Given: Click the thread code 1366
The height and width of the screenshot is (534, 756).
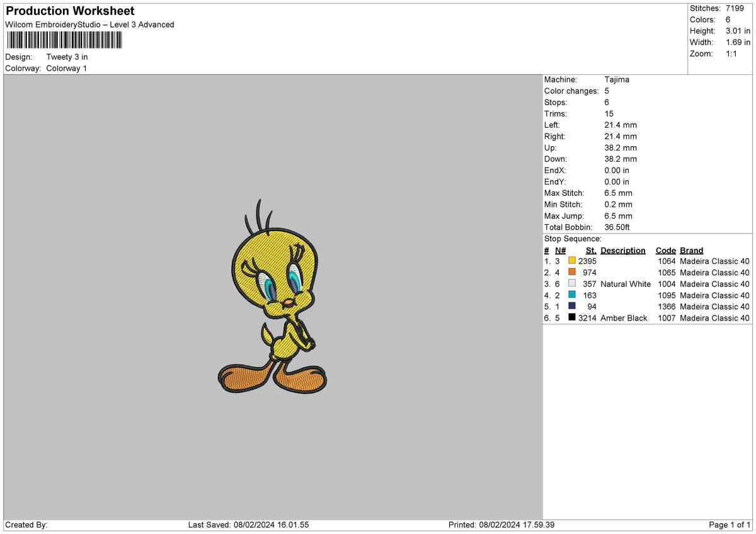Looking at the screenshot, I should tap(667, 306).
